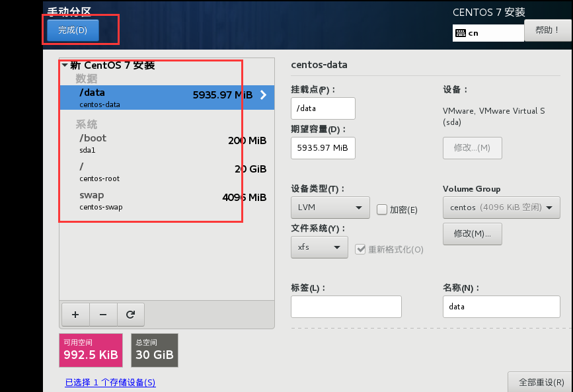
Task: Collapse the 新 CentOS 7 安装 tree
Action: [65, 65]
